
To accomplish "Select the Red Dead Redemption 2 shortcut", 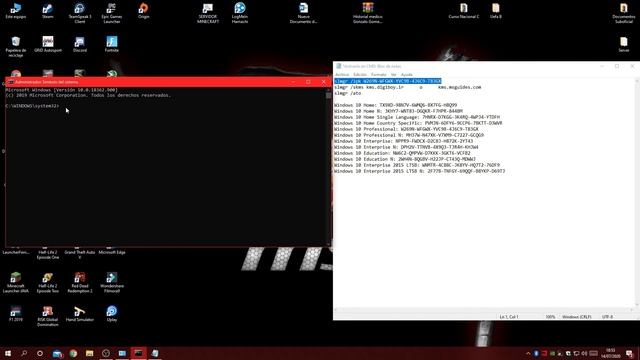I will pyautogui.click(x=80, y=282).
